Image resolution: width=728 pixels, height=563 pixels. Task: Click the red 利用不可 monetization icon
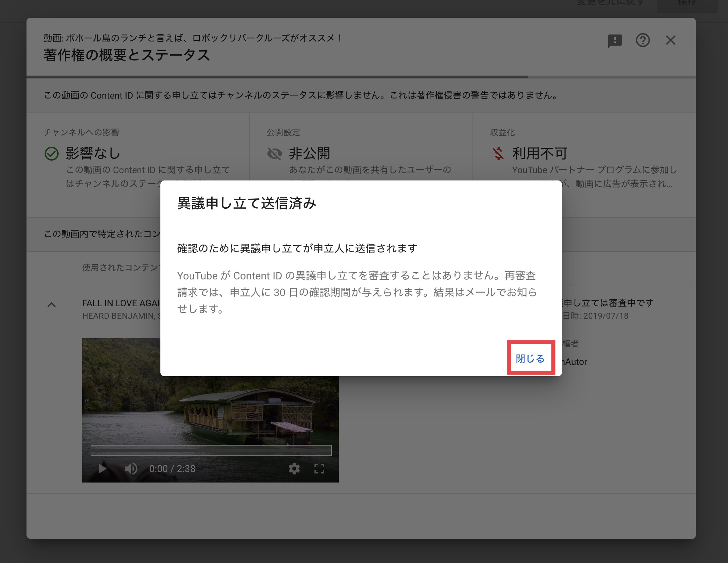point(498,154)
